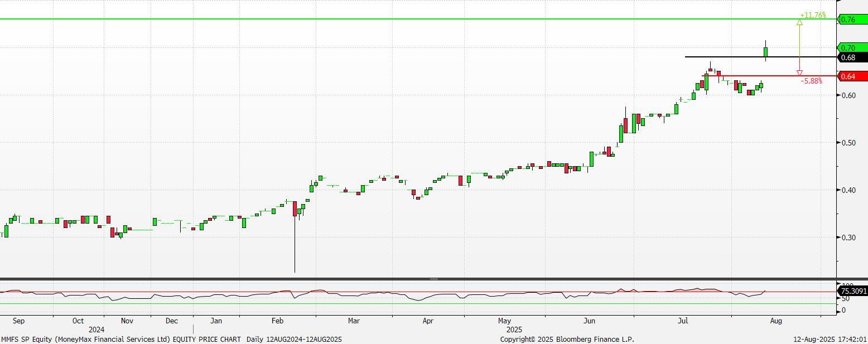This screenshot has width=868, height=344.
Task: Click the +11.76% upside label
Action: [x=813, y=15]
